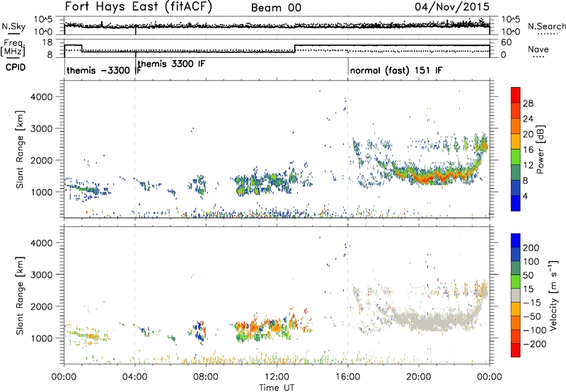This screenshot has height=392, width=566.
Task: Click the 'N.Sky' legend label
Action: (13, 26)
